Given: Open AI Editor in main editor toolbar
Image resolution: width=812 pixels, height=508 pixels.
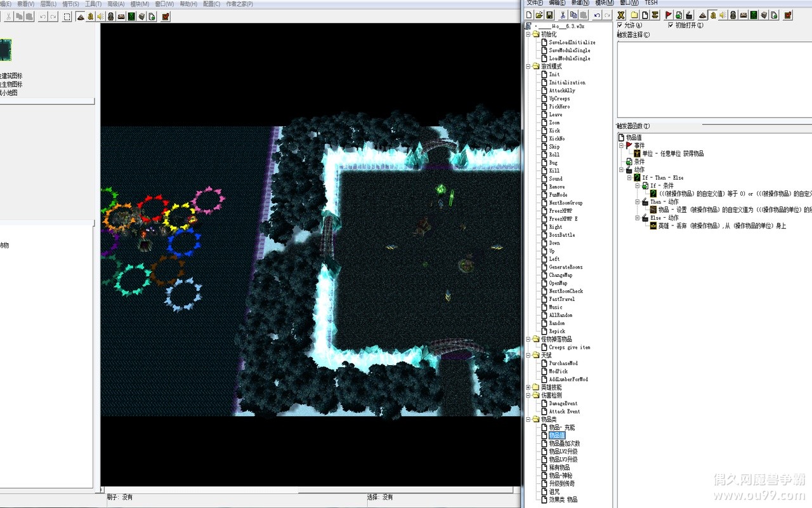Looking at the screenshot, I should pos(132,17).
